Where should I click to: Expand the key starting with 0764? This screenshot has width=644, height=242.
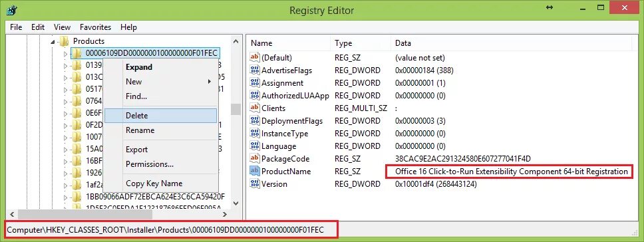click(x=65, y=101)
